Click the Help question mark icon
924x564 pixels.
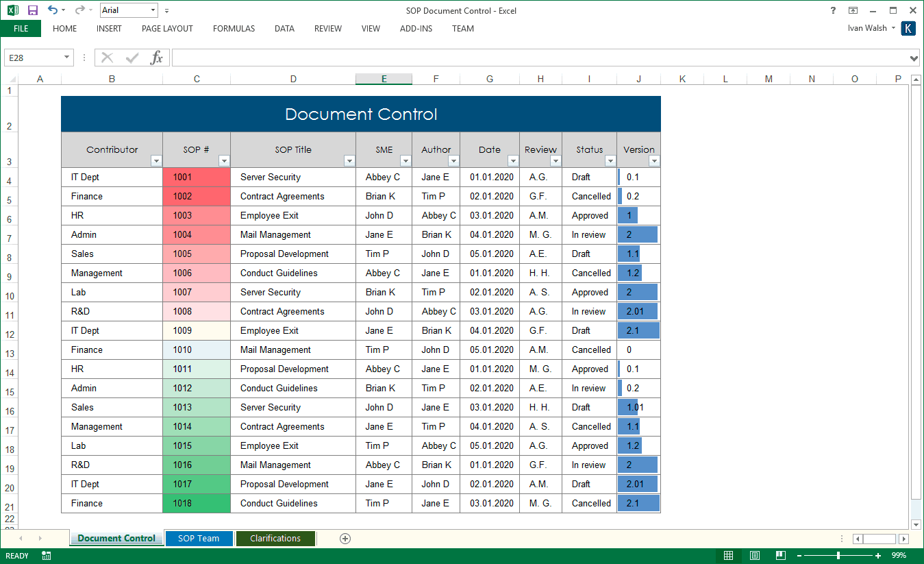click(832, 10)
